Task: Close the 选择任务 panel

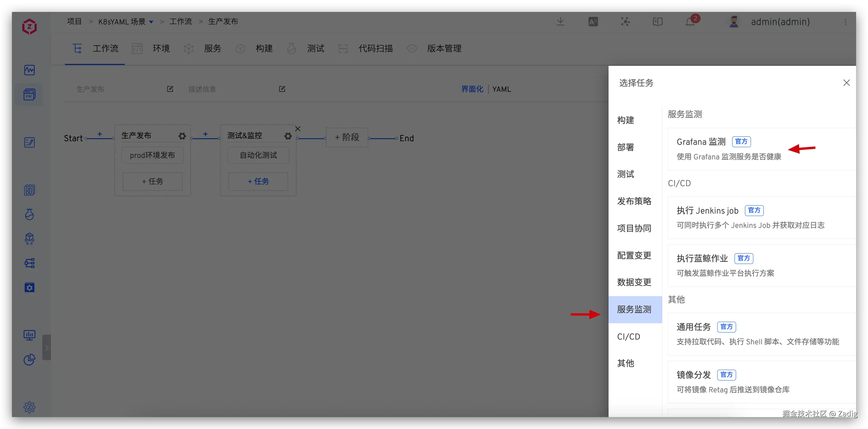Action: pyautogui.click(x=846, y=83)
